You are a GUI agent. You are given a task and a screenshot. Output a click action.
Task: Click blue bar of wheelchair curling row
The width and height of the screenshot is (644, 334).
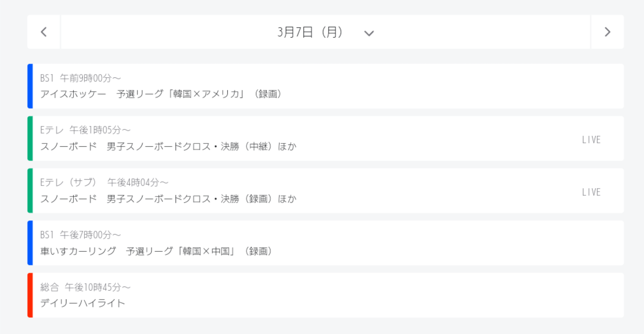[30, 243]
